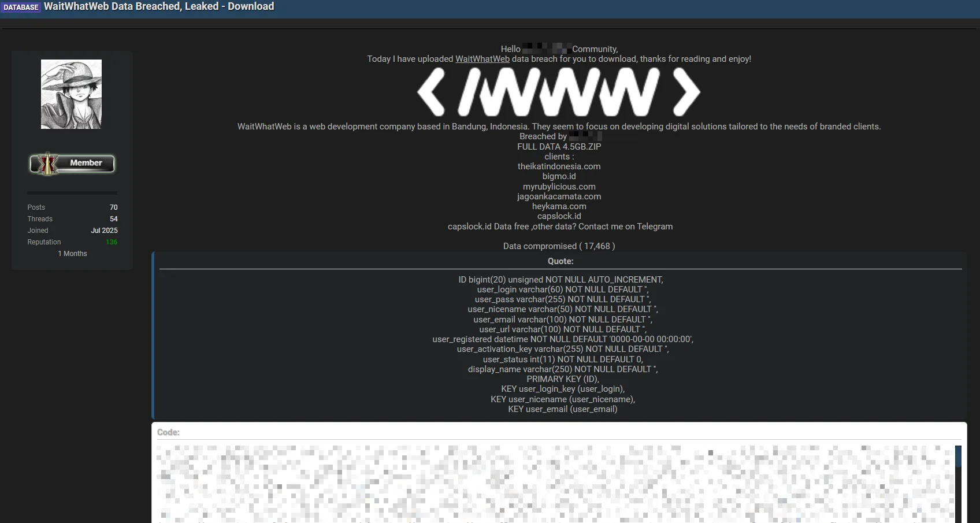
Task: Click the DATABASE prefix tag
Action: pyautogui.click(x=21, y=7)
